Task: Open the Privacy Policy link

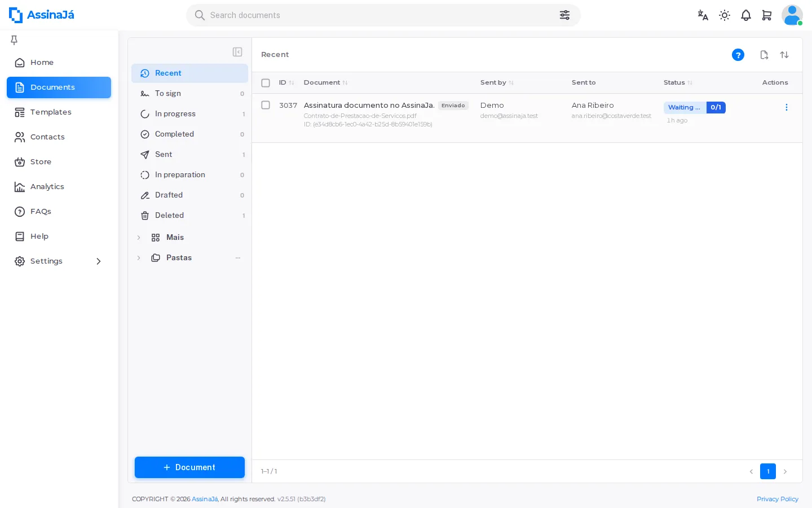Action: click(x=777, y=499)
